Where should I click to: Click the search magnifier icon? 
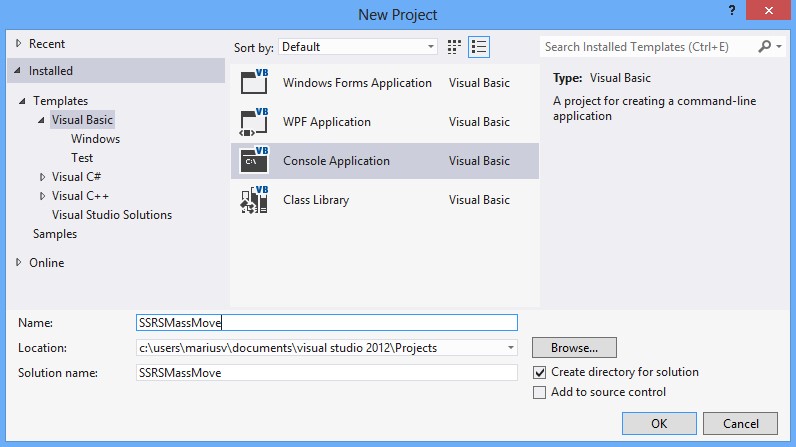pos(766,47)
